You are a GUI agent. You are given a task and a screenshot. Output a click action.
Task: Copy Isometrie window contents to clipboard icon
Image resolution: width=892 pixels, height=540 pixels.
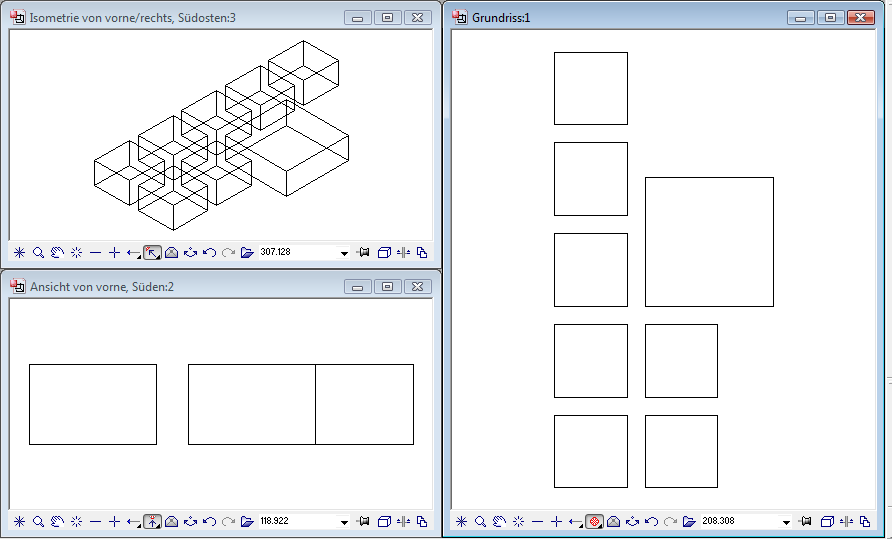[x=422, y=253]
